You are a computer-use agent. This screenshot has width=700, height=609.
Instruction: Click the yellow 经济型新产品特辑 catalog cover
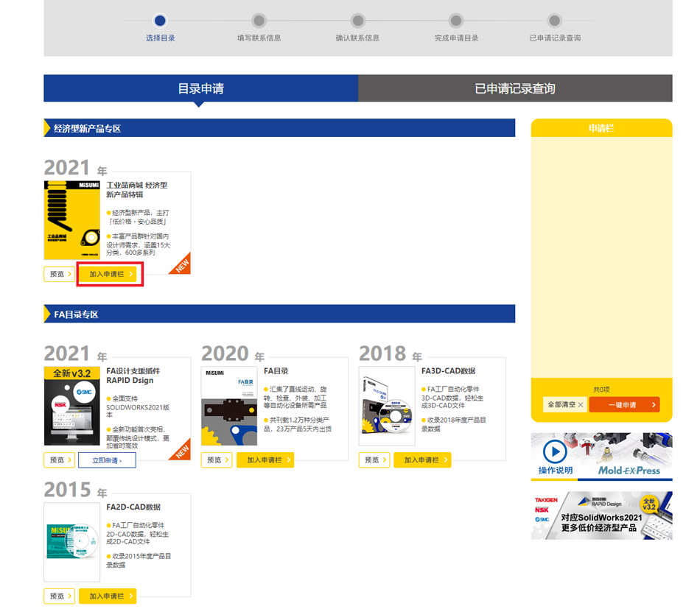[x=72, y=219]
